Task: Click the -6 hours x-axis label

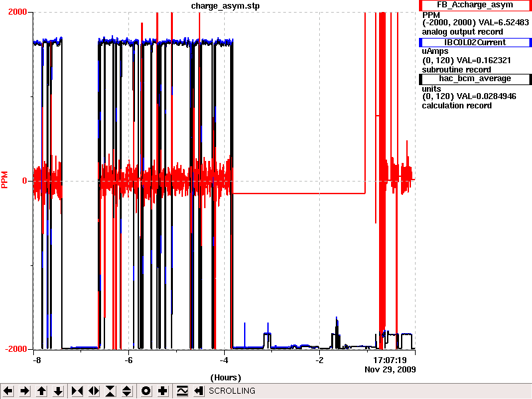Action: click(x=128, y=360)
